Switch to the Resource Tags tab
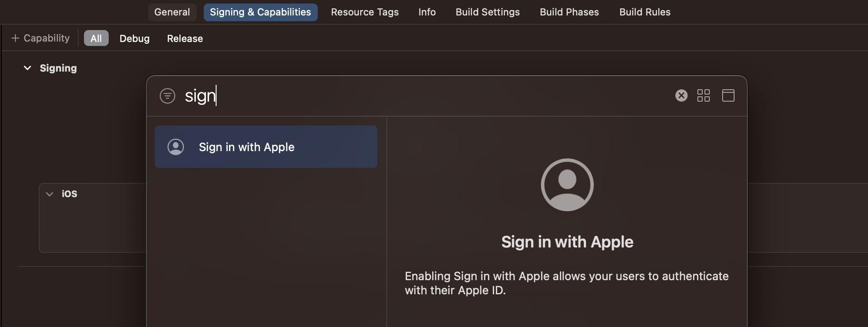This screenshot has height=327, width=868. click(365, 12)
